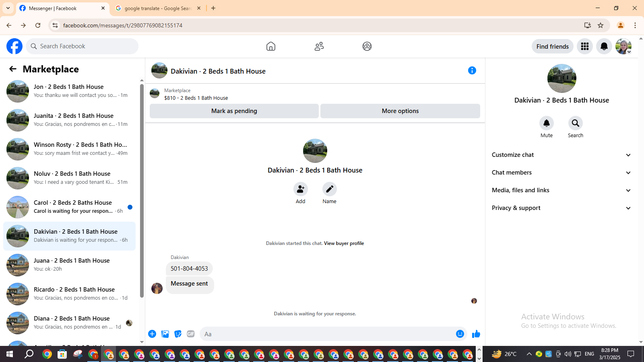Open the taskbar clock and date
The image size is (644, 362).
pyautogui.click(x=609, y=354)
